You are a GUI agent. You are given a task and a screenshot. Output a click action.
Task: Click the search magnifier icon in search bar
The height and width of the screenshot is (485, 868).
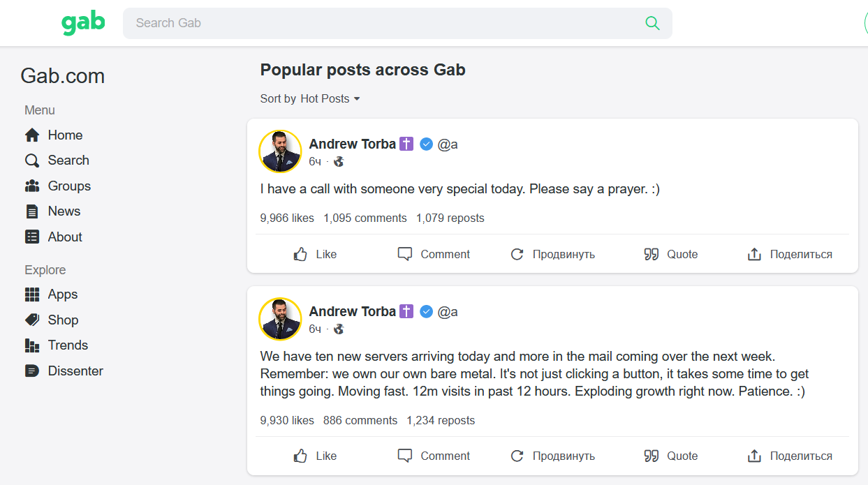click(652, 23)
